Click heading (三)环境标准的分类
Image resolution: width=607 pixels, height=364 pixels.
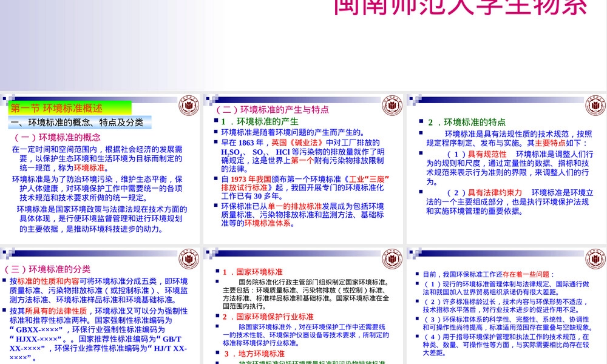[x=47, y=269]
